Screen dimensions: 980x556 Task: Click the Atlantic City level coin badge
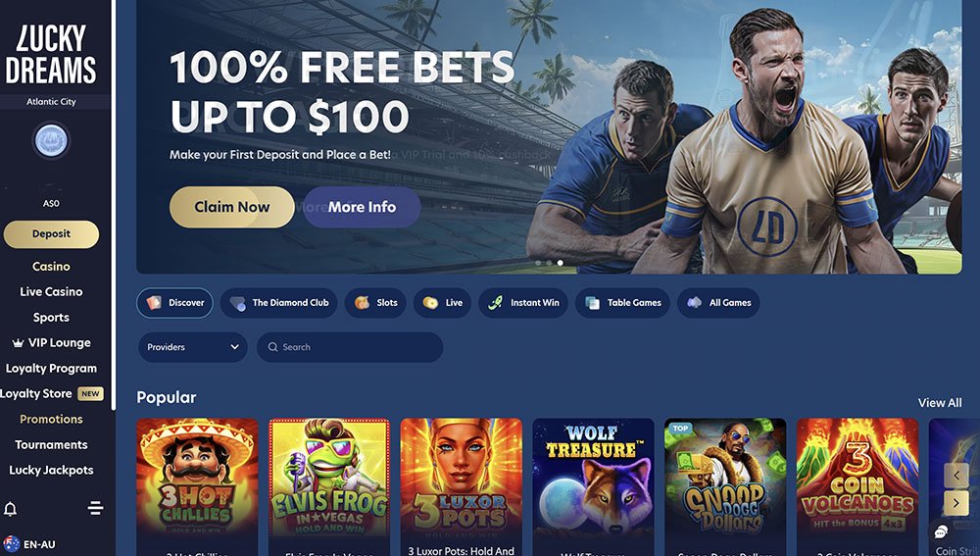[51, 140]
